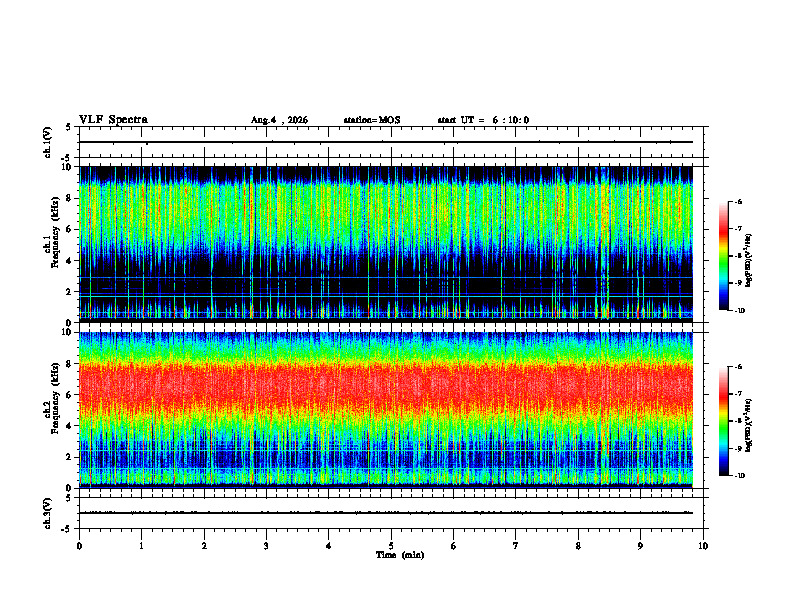Click time axis tick label "7"
Screen dimensions: 792x612
516,546
